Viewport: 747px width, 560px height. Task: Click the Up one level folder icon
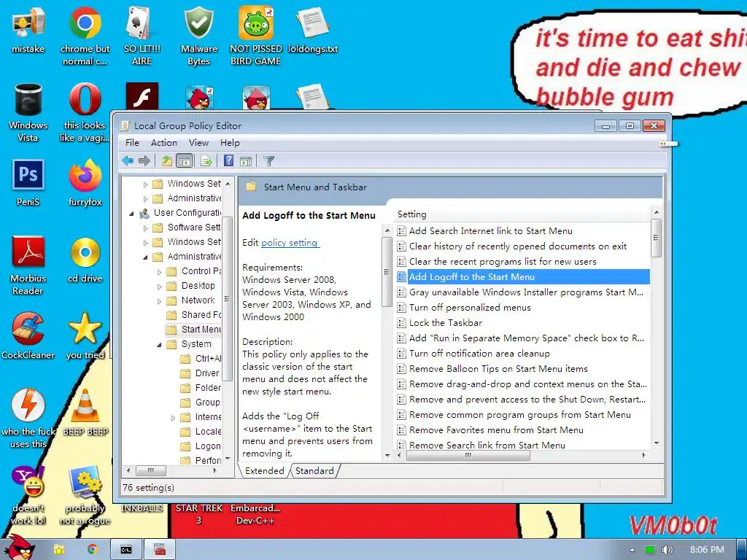167,161
